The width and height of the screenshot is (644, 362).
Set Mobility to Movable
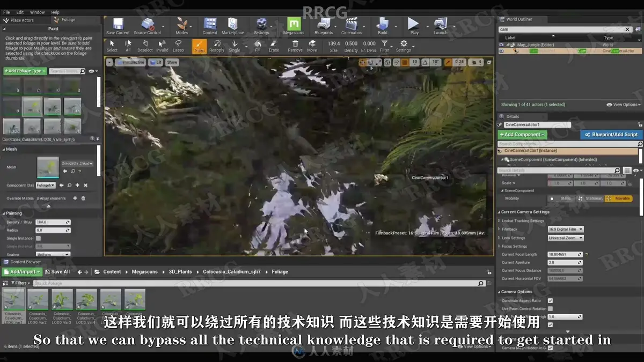pyautogui.click(x=618, y=198)
